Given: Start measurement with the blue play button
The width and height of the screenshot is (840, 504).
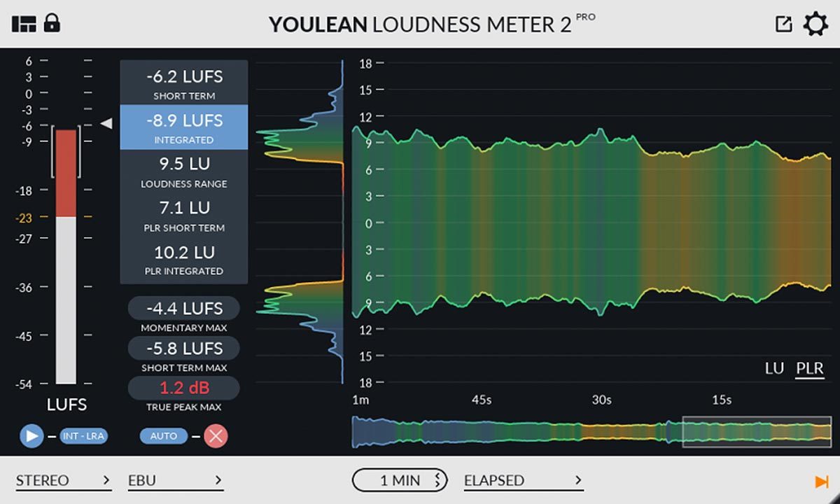Looking at the screenshot, I should (31, 436).
